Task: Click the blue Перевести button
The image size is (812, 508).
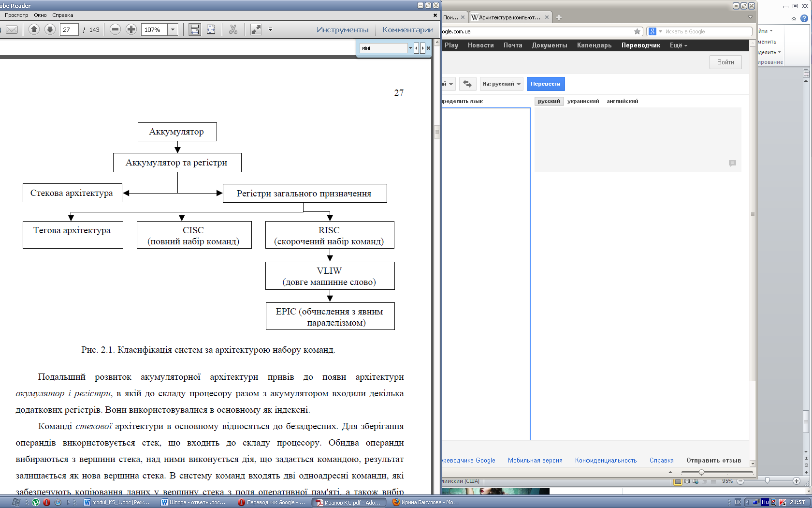Action: [x=546, y=84]
